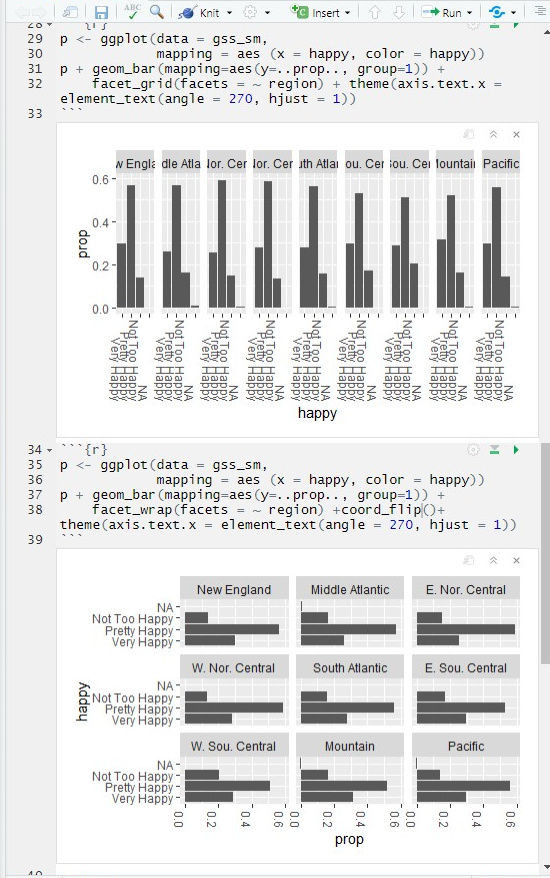
Task: Click the 'prop' x-axis title of second plot
Action: pos(349,839)
